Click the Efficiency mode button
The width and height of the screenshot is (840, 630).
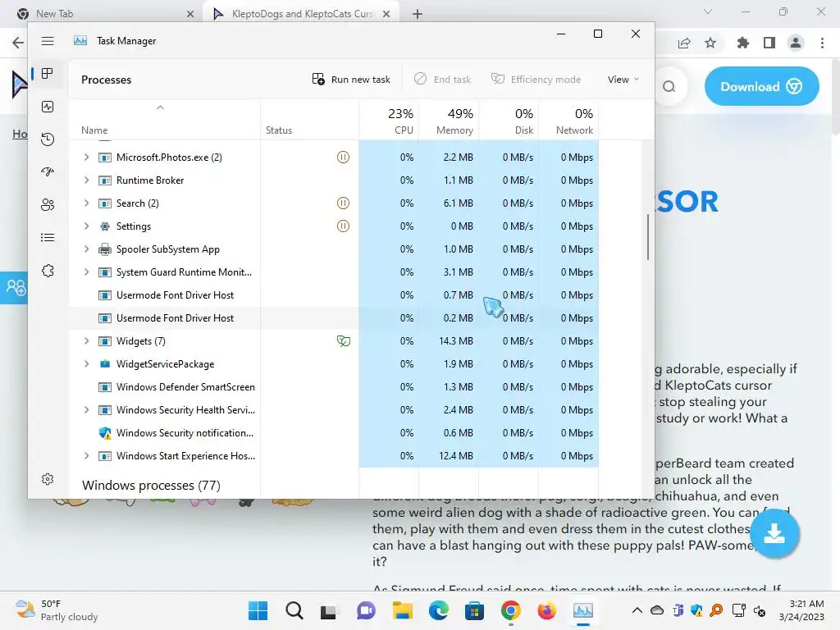[536, 80]
